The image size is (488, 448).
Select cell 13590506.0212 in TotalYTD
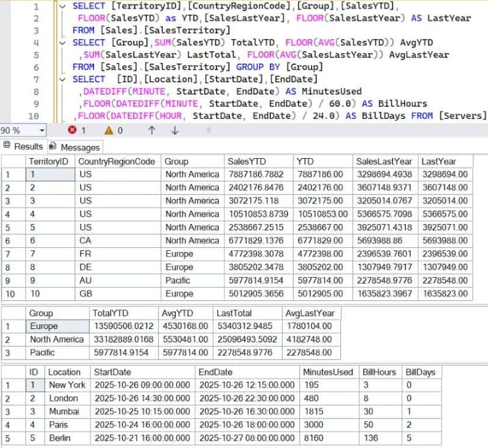point(124,327)
